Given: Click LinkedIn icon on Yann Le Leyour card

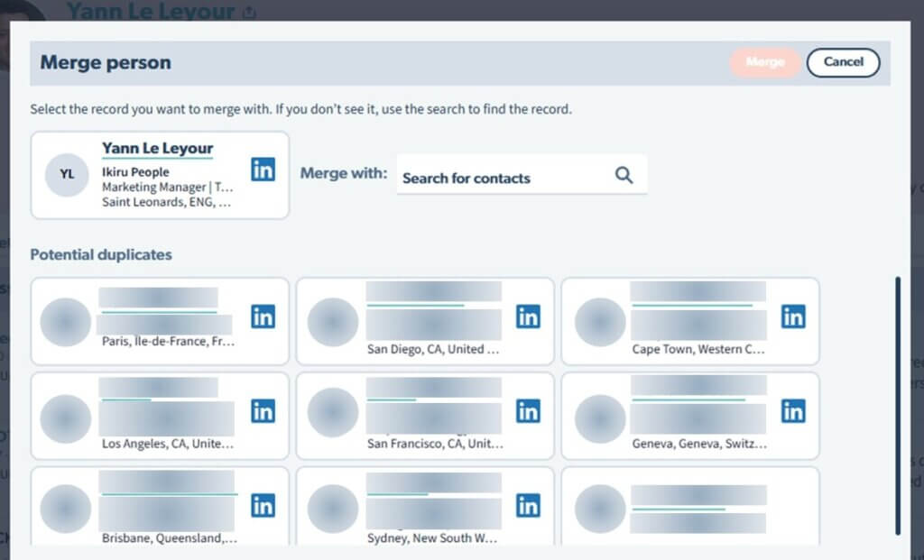Looking at the screenshot, I should point(263,169).
